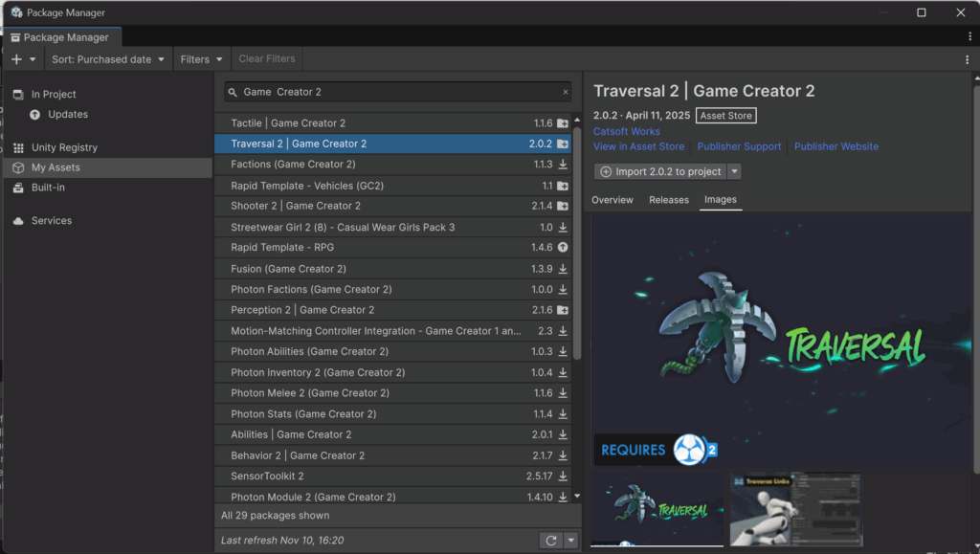The width and height of the screenshot is (980, 554).
Task: Open the three-dot more options menu
Action: point(968,59)
